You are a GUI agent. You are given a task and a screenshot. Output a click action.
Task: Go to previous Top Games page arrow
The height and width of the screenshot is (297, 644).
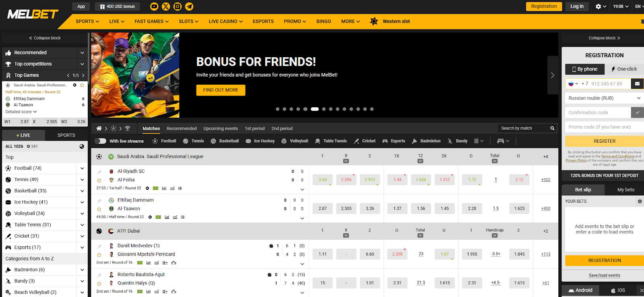coord(68,75)
